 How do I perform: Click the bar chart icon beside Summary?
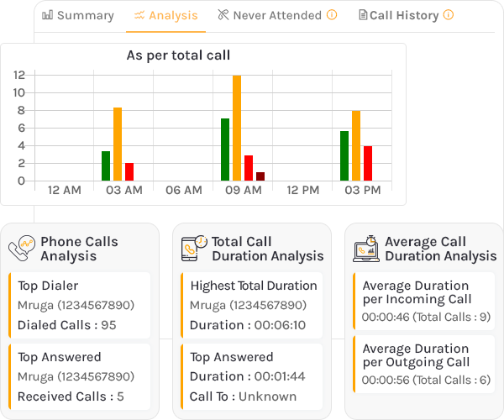coord(48,15)
